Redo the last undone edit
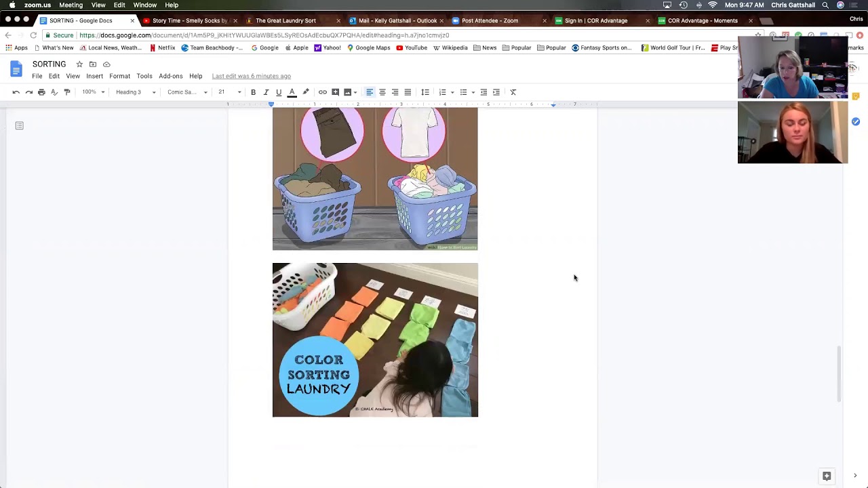868x488 pixels. click(28, 92)
